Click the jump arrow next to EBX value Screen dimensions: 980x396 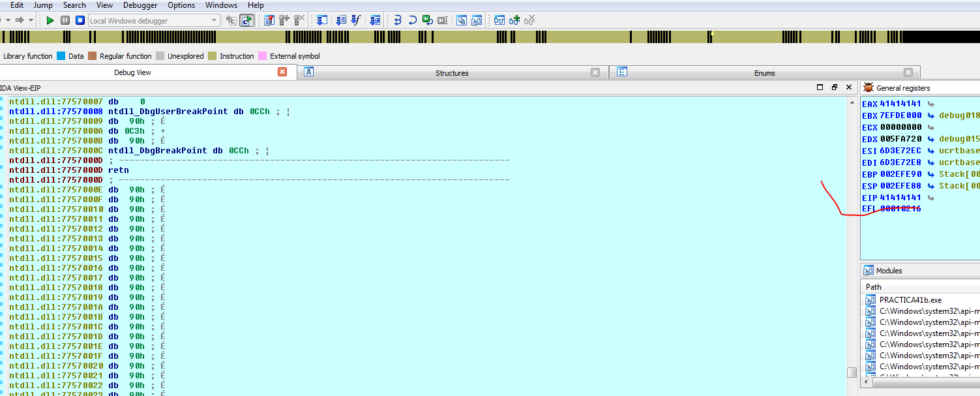(x=931, y=115)
